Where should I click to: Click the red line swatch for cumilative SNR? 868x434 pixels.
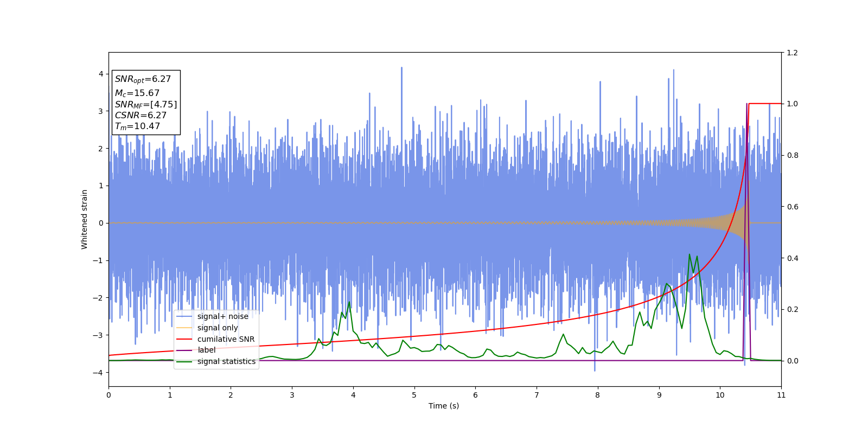(184, 339)
